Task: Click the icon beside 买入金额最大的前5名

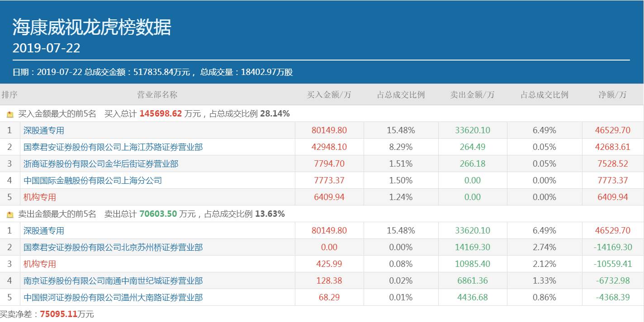Action: pos(10,114)
